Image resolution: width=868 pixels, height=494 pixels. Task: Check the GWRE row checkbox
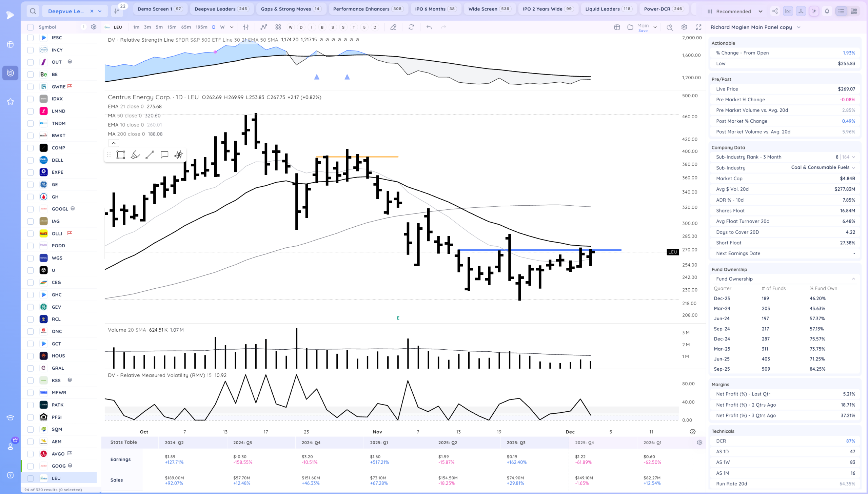click(x=30, y=86)
